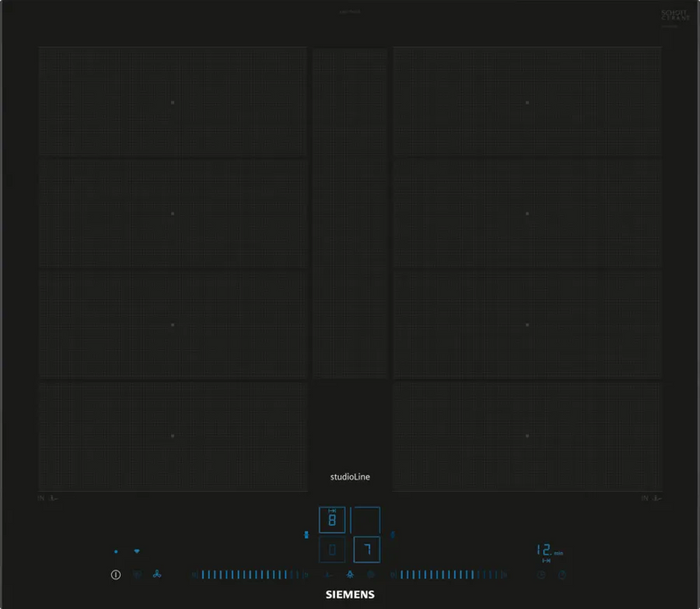The image size is (700, 609).
Task: Tap the studioLine label
Action: 349,477
